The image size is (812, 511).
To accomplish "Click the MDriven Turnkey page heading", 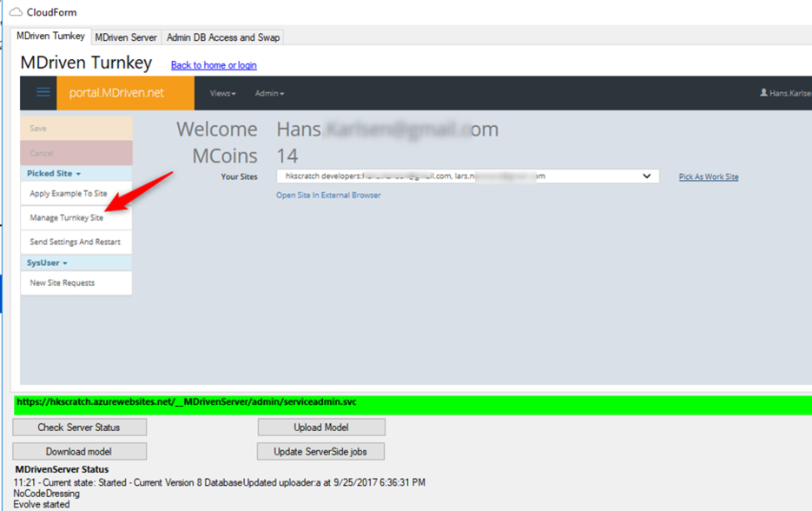I will click(86, 63).
